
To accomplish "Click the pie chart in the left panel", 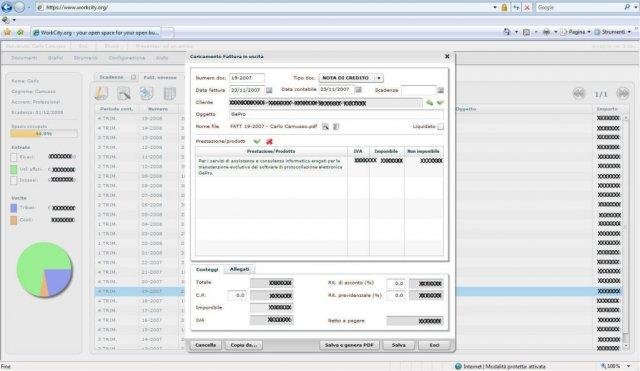I will tap(44, 269).
